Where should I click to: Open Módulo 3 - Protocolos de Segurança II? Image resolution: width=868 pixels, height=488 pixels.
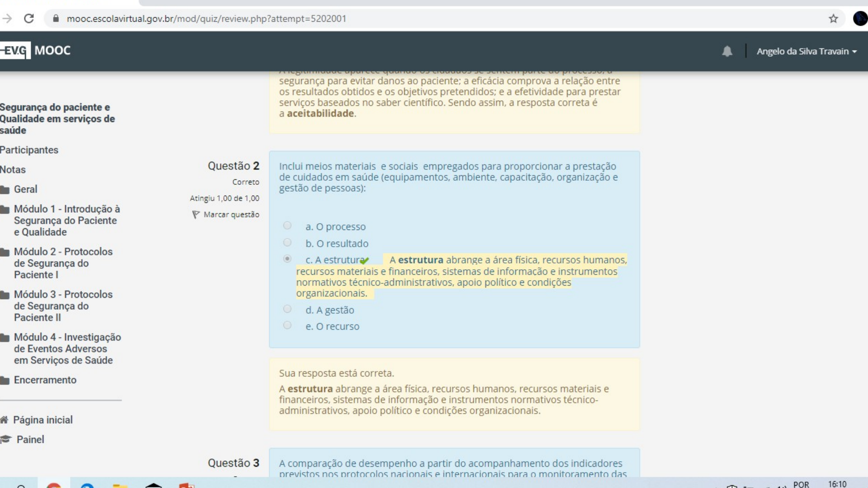[63, 306]
